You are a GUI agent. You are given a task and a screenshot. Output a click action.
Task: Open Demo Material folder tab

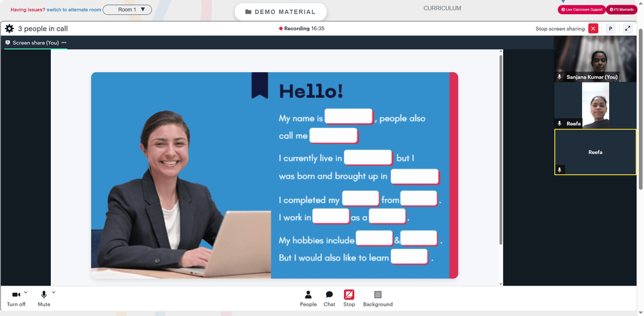pyautogui.click(x=281, y=12)
